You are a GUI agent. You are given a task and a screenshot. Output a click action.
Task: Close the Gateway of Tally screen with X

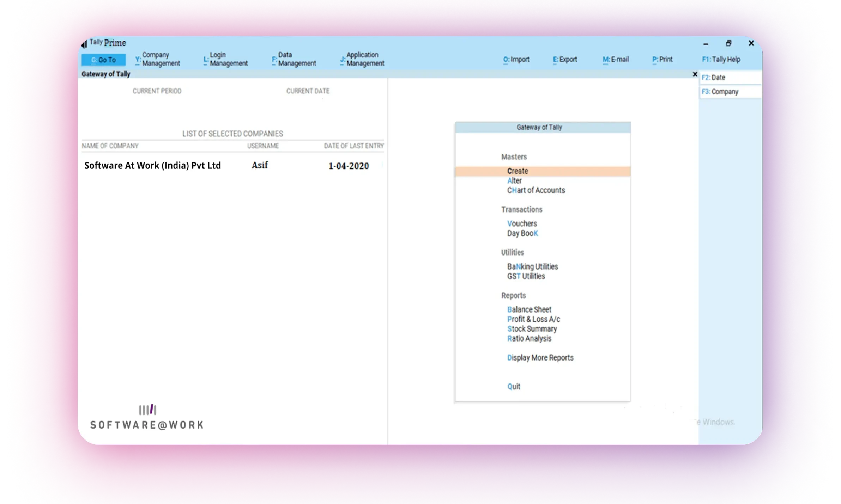695,74
